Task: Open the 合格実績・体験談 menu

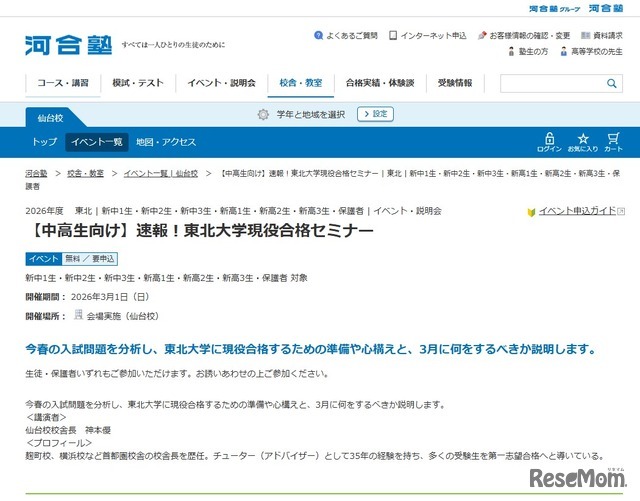Action: (x=380, y=83)
